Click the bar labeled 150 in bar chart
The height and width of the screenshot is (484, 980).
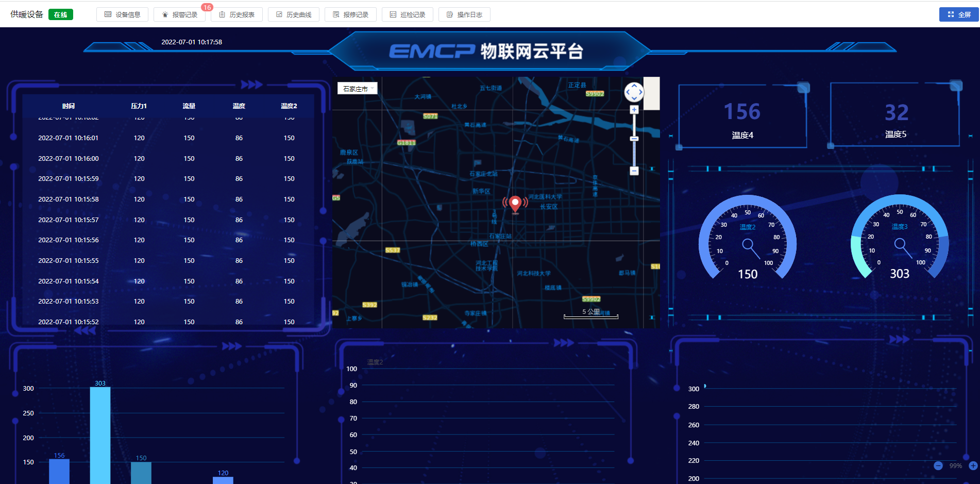(141, 473)
